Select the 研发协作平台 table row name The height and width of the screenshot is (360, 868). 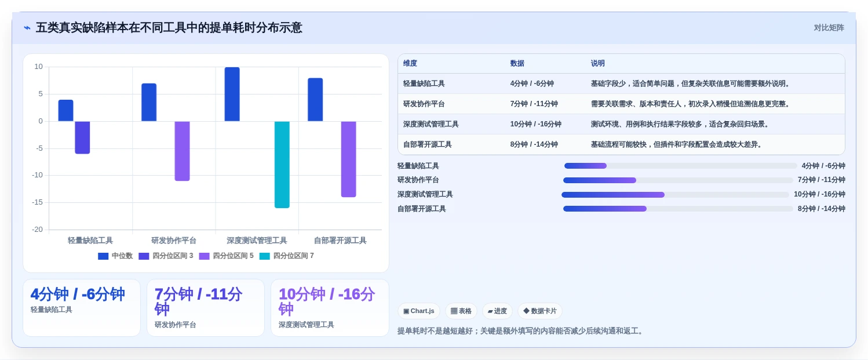click(424, 104)
